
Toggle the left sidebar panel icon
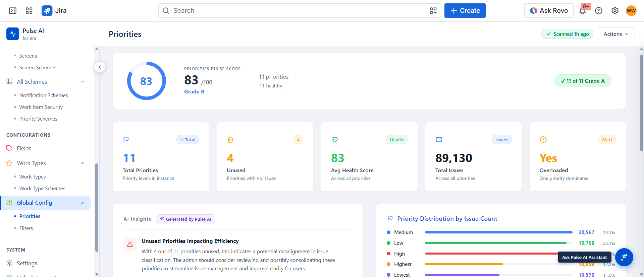pyautogui.click(x=13, y=11)
